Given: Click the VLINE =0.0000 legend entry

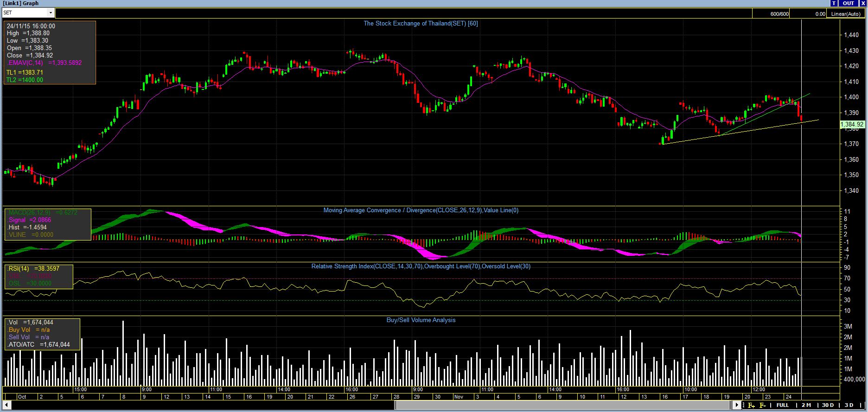Looking at the screenshot, I should [31, 235].
